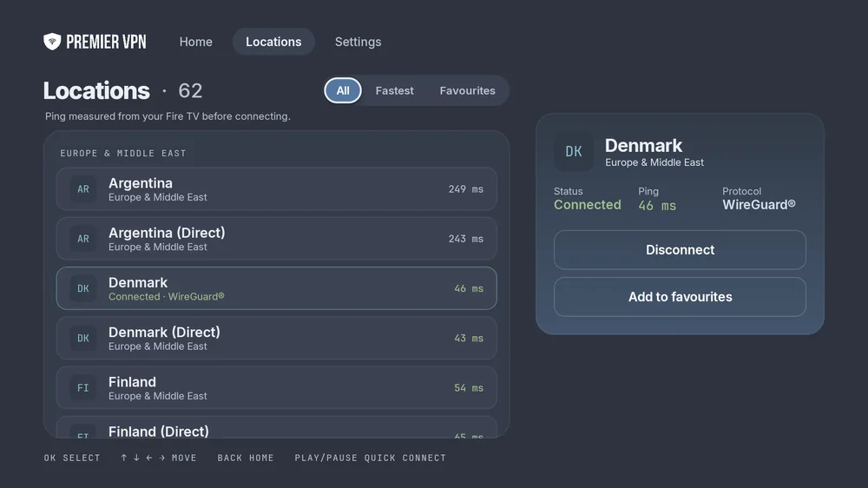The height and width of the screenshot is (488, 868).
Task: Open the Home tab
Action: [195, 42]
